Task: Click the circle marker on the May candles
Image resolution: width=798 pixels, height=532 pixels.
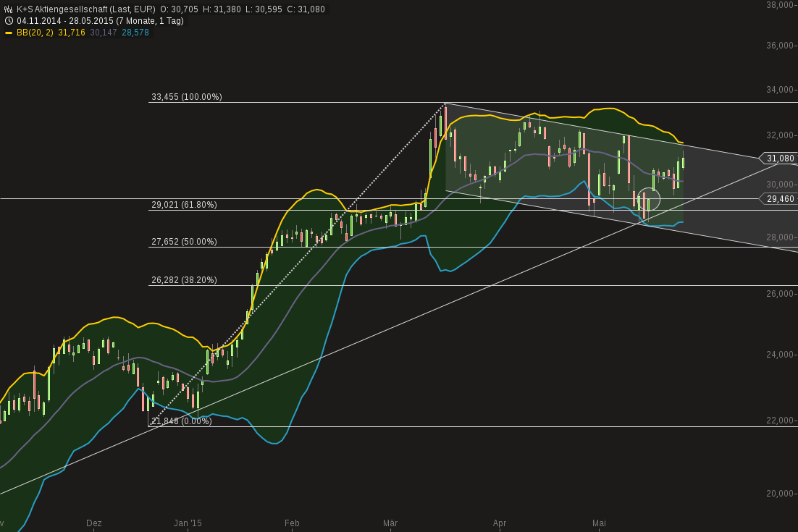Action: (648, 199)
